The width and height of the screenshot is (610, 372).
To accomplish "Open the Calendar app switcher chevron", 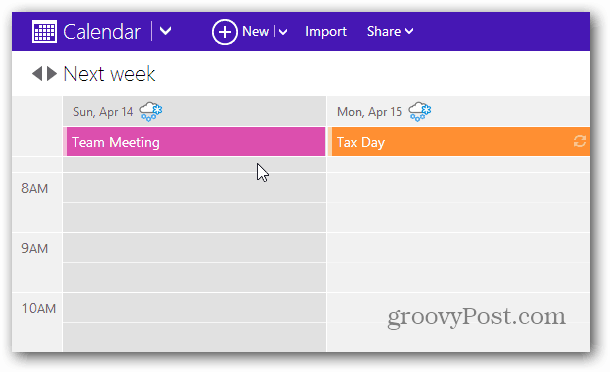I will [165, 31].
